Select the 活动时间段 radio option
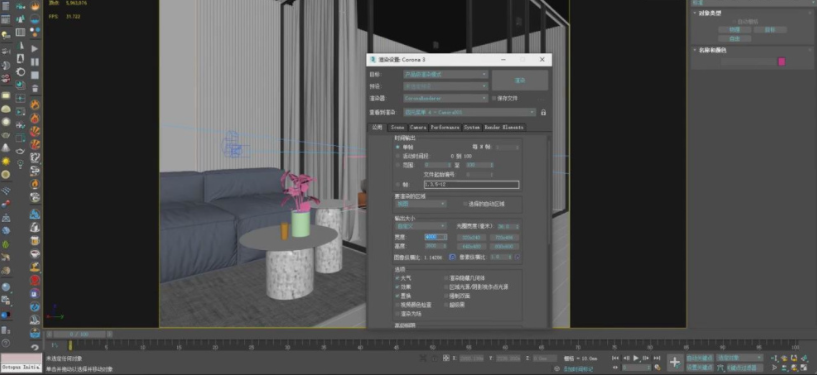This screenshot has width=817, height=375. point(398,156)
